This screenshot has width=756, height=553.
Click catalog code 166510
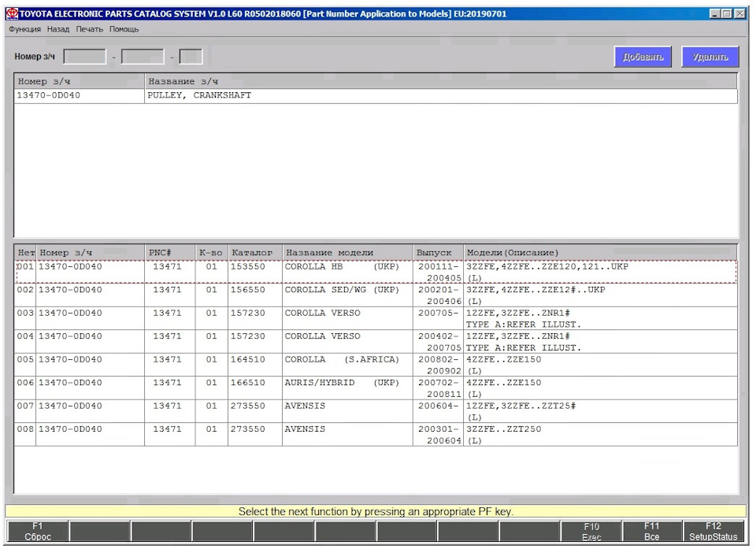(x=248, y=383)
